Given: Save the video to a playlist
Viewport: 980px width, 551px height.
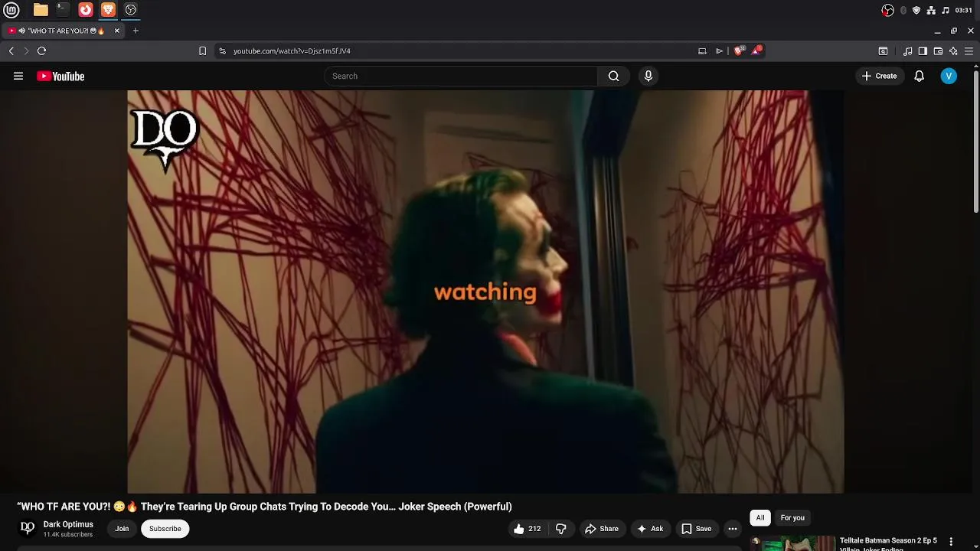Looking at the screenshot, I should click(697, 529).
